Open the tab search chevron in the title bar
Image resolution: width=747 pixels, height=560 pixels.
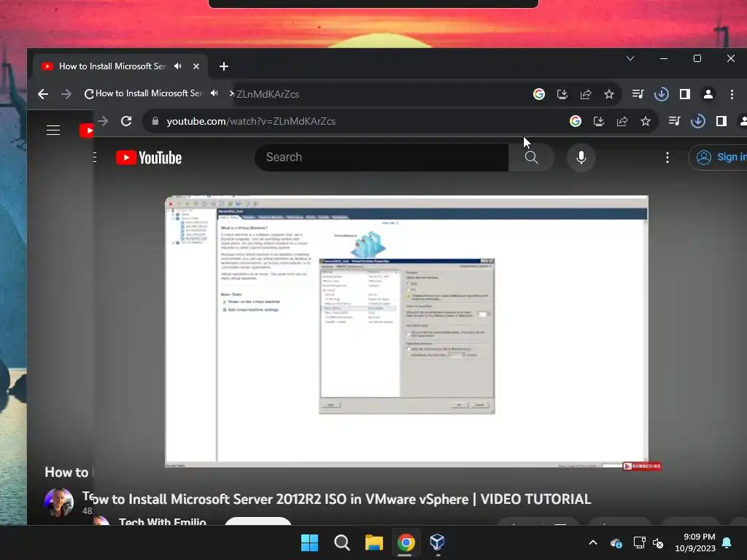[x=630, y=58]
